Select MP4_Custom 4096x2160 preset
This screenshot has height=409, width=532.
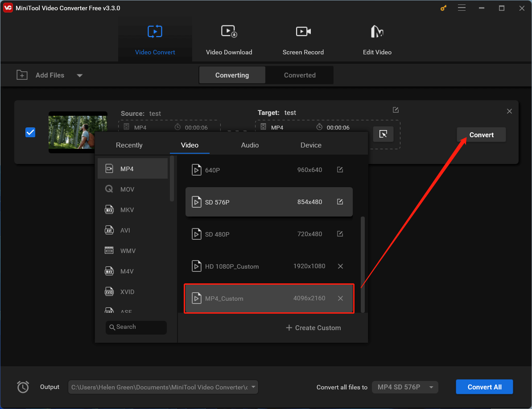(269, 299)
